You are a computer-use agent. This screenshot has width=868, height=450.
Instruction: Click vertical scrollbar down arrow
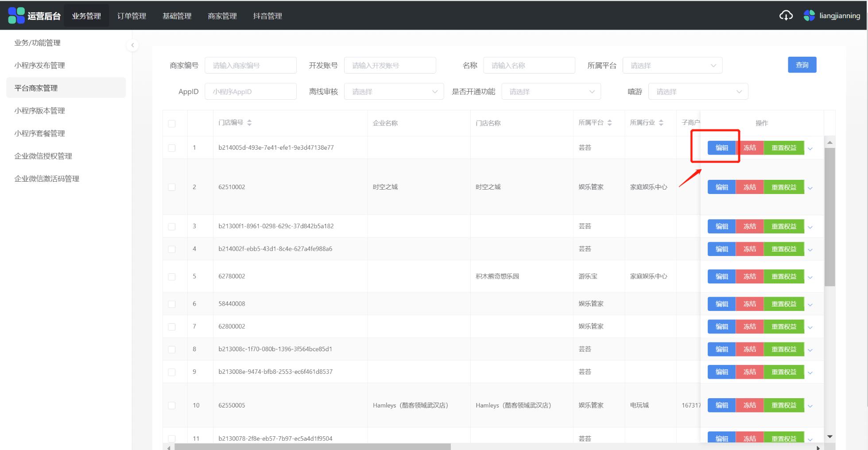pos(830,436)
